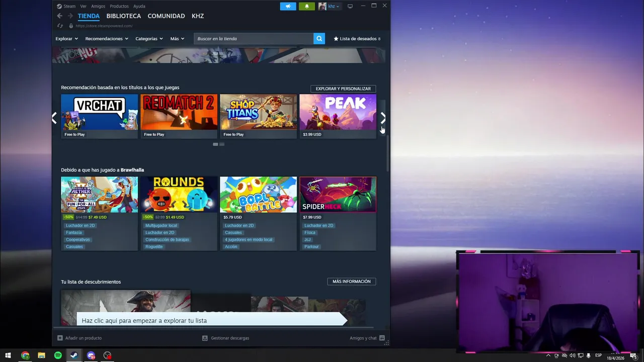Open the Windows notification center icon
Image resolution: width=644 pixels, height=362 pixels.
(x=633, y=355)
